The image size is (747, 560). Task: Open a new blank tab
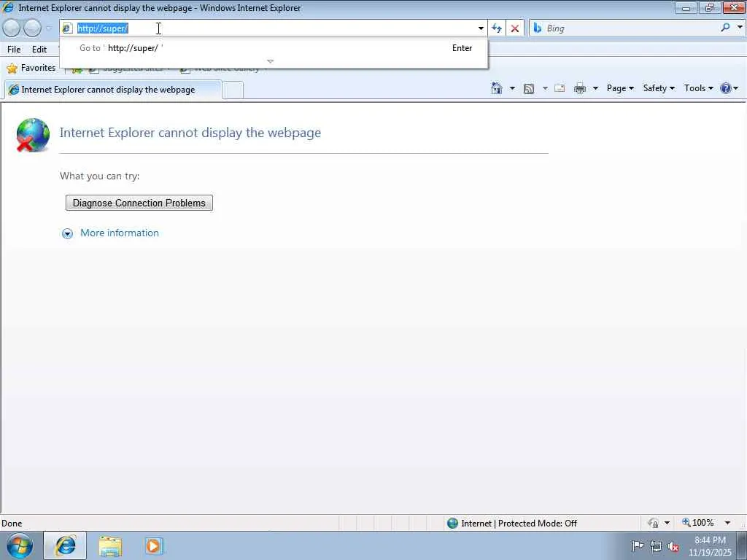(x=233, y=90)
